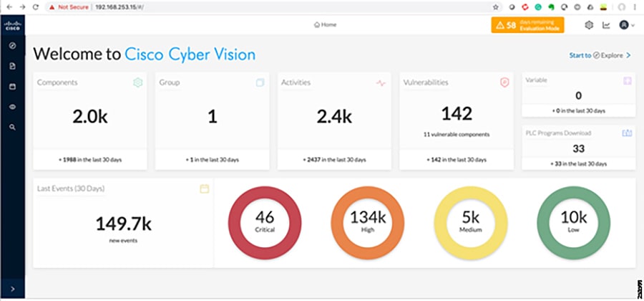Click PLC Programs Download count 33
Image resolution: width=644 pixels, height=301 pixels.
(x=578, y=148)
